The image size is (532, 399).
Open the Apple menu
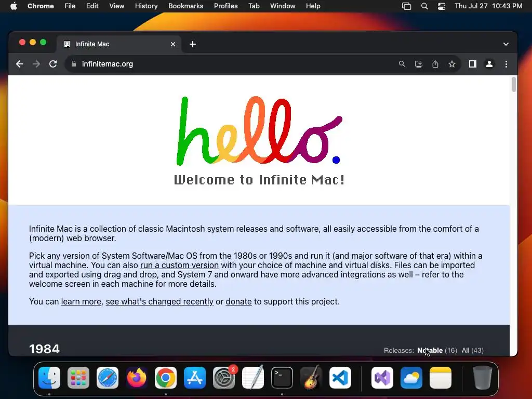point(14,6)
